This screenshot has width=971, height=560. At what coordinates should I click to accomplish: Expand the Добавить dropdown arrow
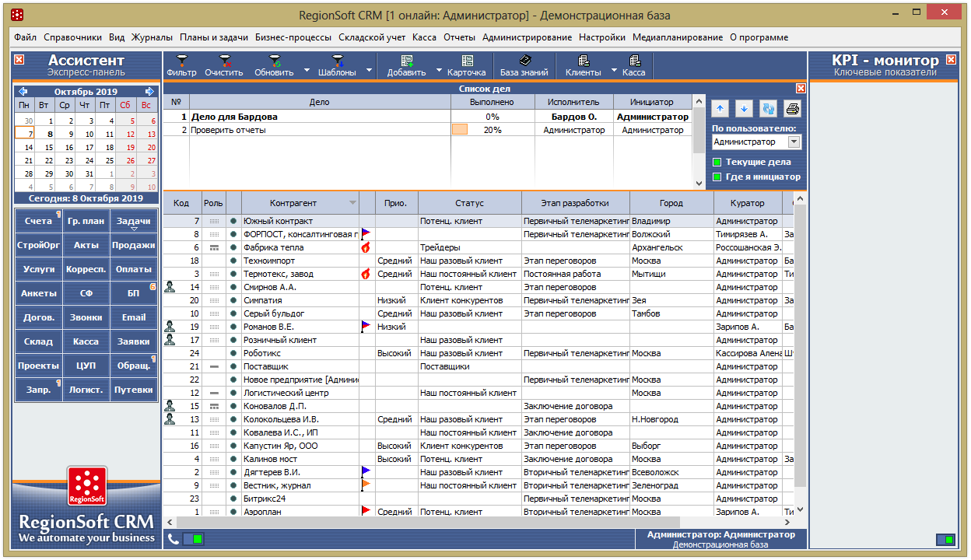(x=439, y=71)
